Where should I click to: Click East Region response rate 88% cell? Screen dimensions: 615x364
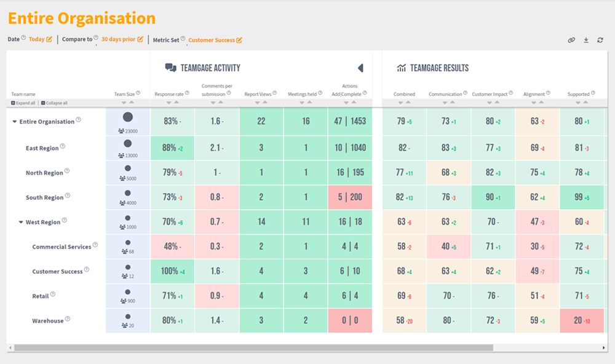[173, 148]
